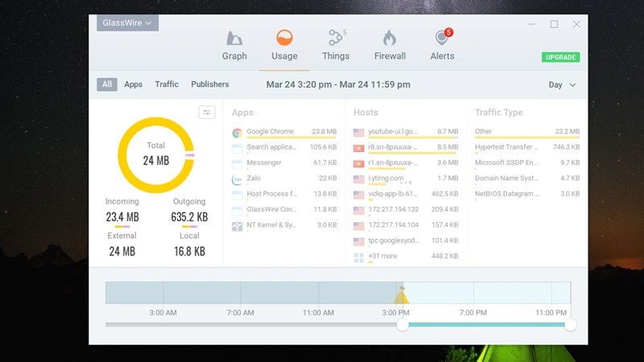Select the Zalo 22 KB row
Viewport: 644px width, 362px height.
point(284,179)
